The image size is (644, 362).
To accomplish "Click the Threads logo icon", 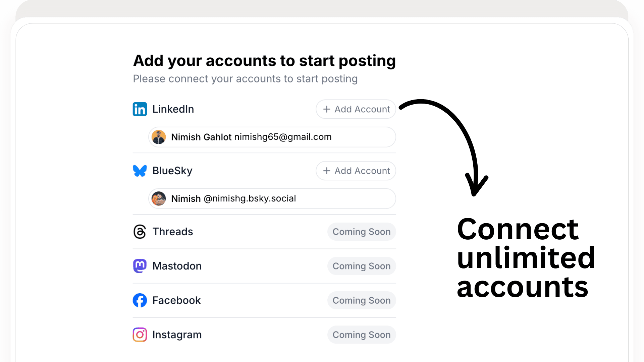I will point(140,232).
